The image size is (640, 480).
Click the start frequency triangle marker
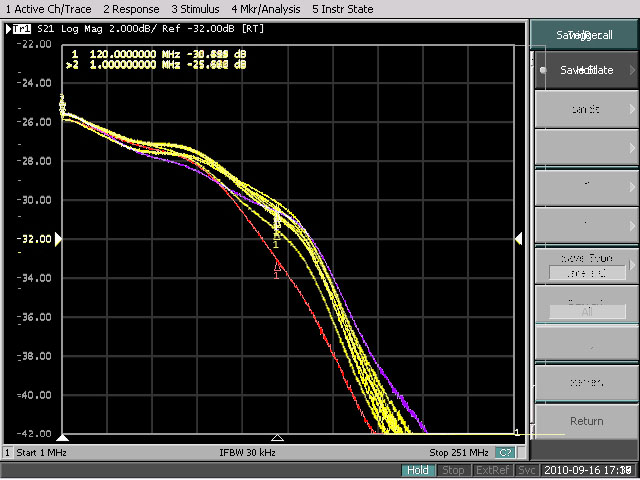[x=63, y=438]
